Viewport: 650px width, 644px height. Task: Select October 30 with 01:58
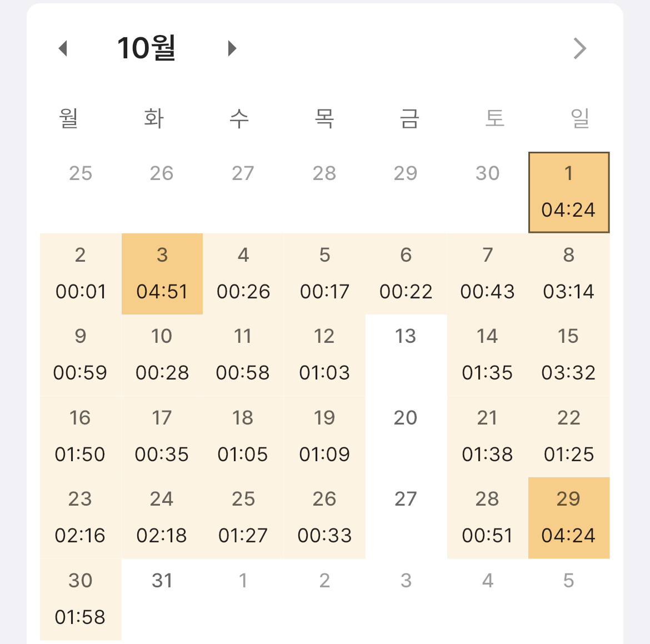81,598
